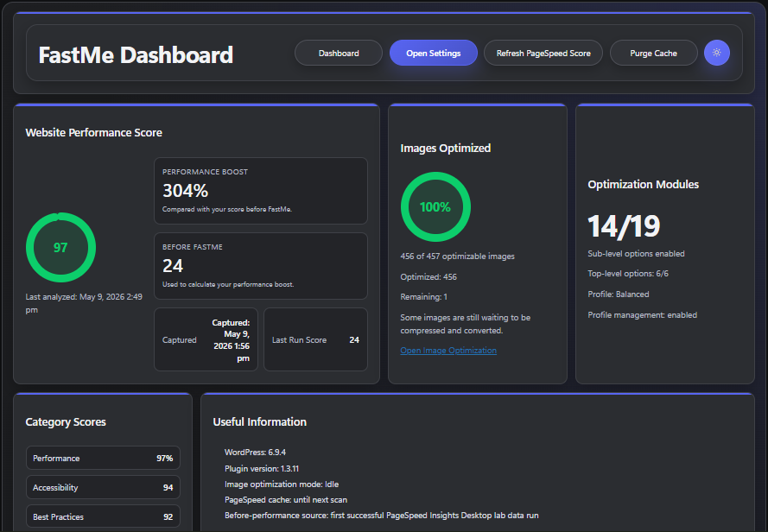This screenshot has height=532, width=768.
Task: Select the Performance 97% category row
Action: pyautogui.click(x=103, y=458)
